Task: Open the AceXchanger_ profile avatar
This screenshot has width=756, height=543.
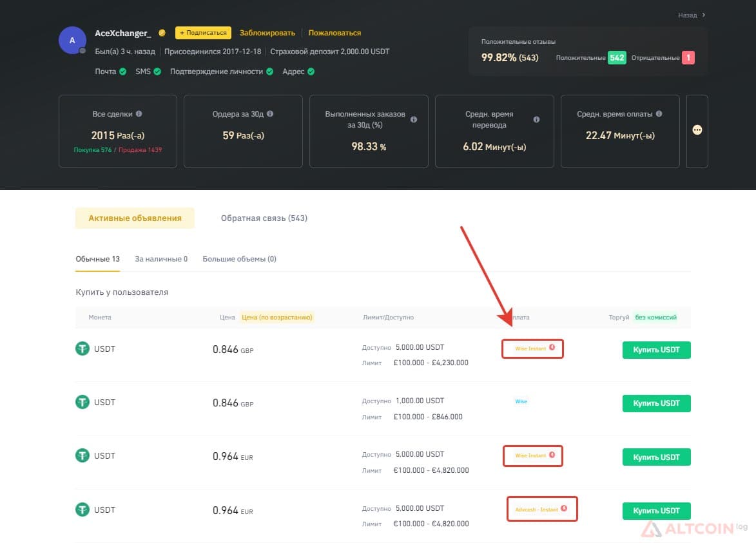Action: click(x=72, y=41)
